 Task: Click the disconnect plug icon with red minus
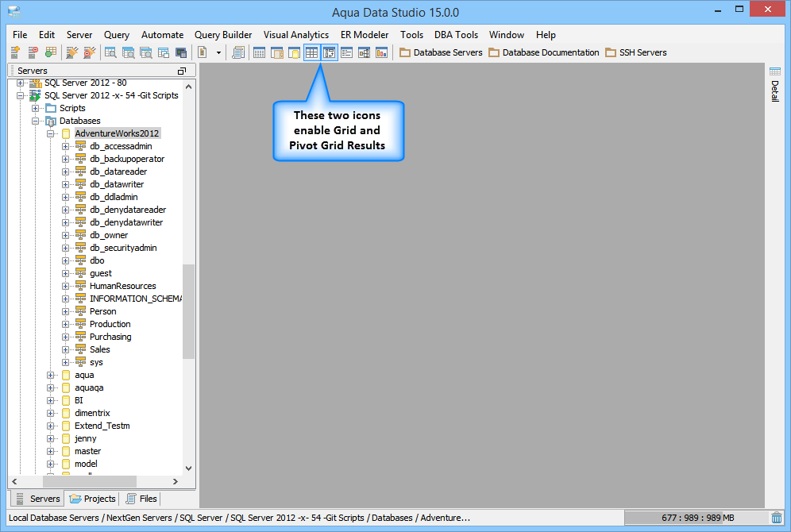click(x=90, y=52)
